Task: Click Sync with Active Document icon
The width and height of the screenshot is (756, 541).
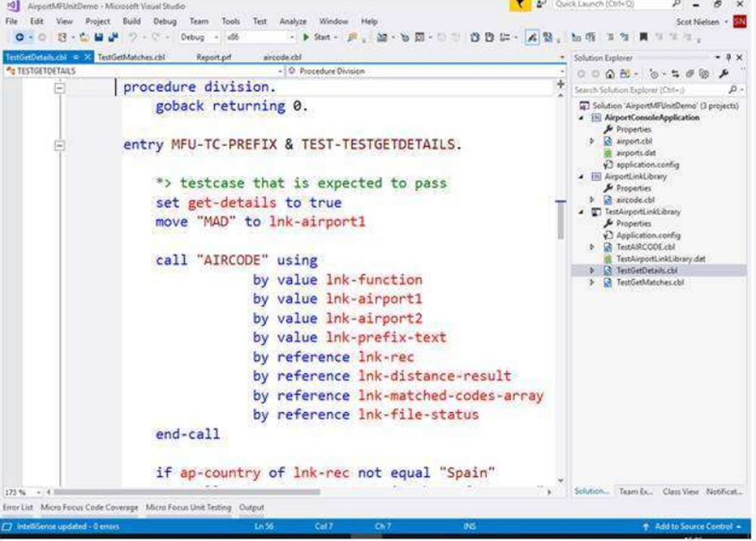Action: click(x=675, y=74)
